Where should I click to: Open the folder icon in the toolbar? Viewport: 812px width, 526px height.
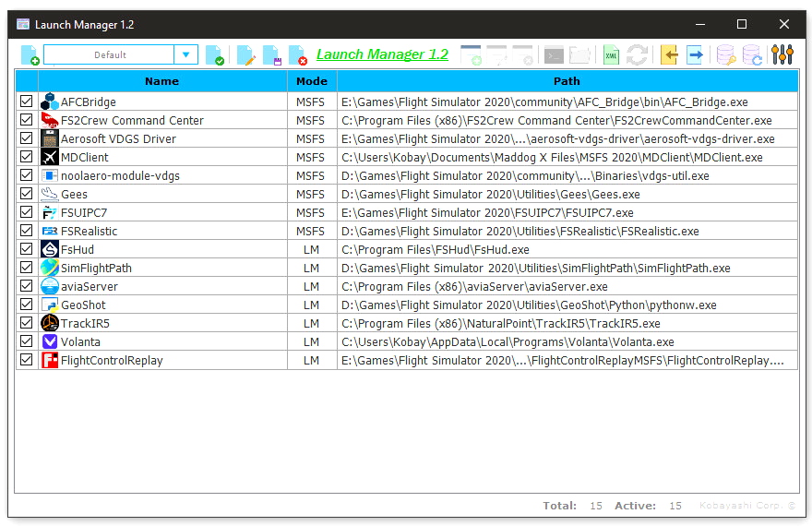580,54
